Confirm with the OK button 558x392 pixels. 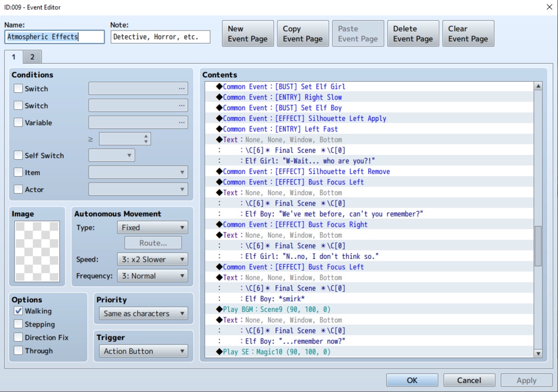coord(412,380)
